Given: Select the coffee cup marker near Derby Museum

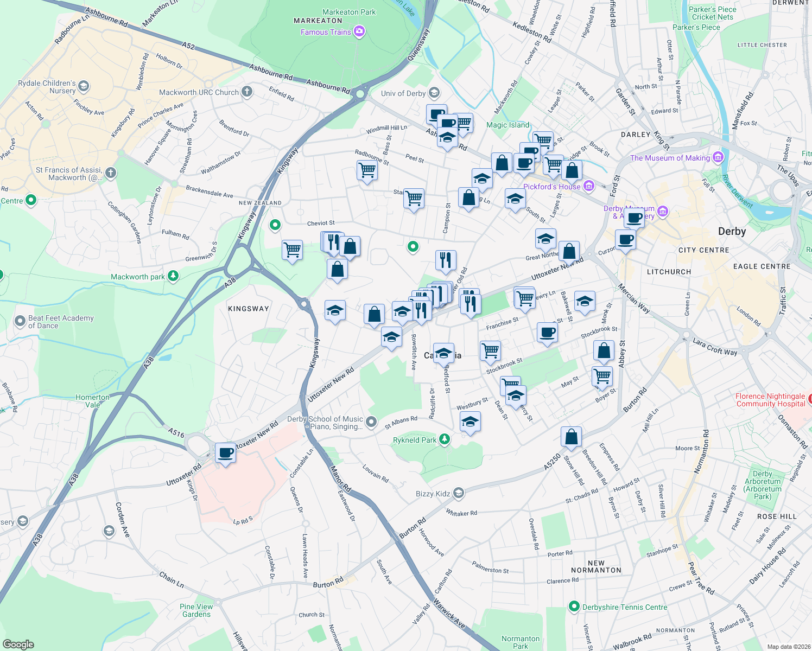Looking at the screenshot, I should (634, 218).
